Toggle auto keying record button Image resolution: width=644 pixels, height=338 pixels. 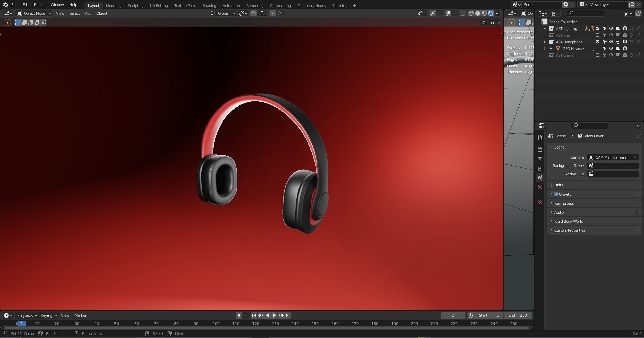click(x=239, y=315)
